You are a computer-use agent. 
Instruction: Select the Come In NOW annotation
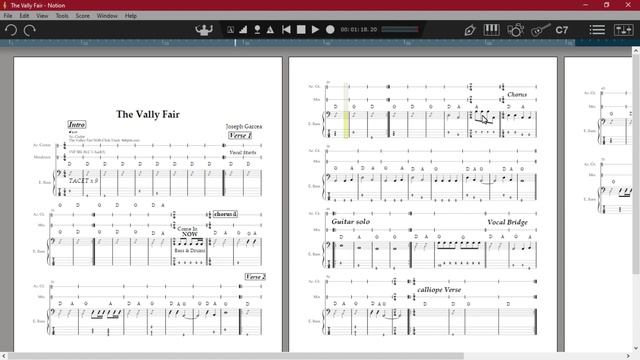tap(188, 231)
